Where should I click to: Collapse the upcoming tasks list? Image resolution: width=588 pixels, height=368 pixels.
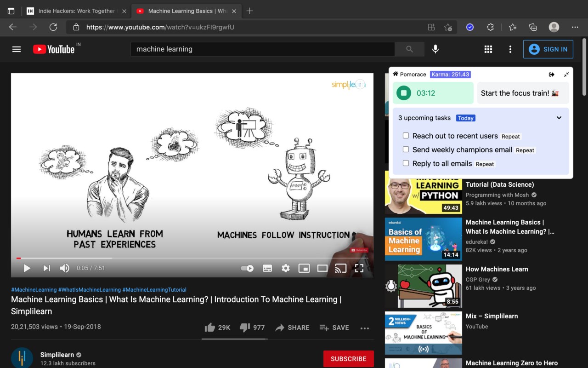point(559,118)
